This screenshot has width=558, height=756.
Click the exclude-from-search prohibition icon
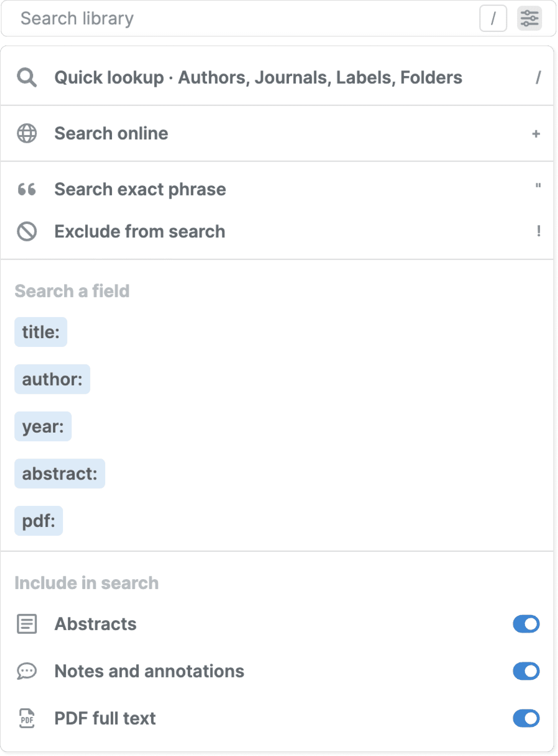pyautogui.click(x=26, y=231)
